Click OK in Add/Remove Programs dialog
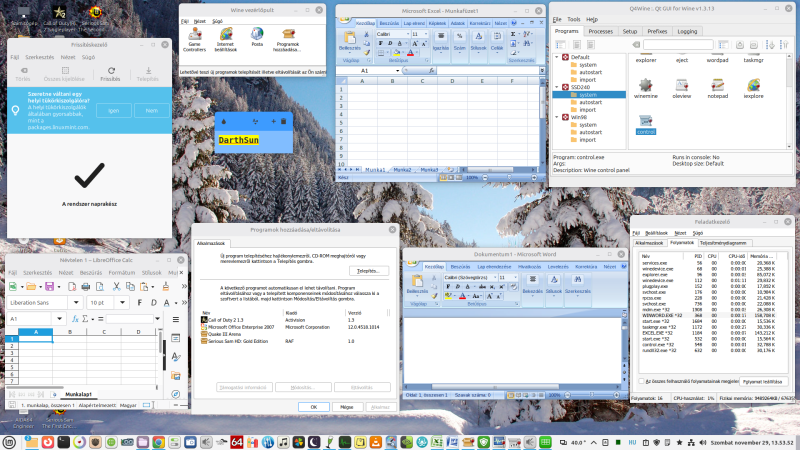This screenshot has height=450, width=800. coord(314,407)
